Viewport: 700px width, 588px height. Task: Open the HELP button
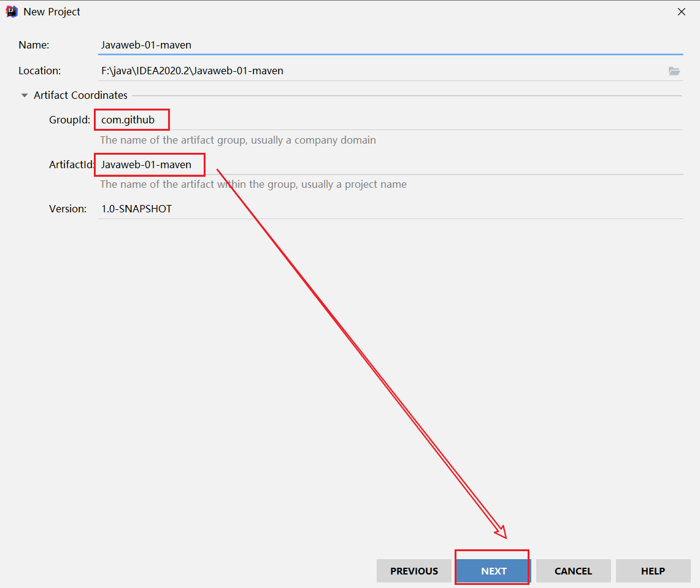pyautogui.click(x=653, y=571)
